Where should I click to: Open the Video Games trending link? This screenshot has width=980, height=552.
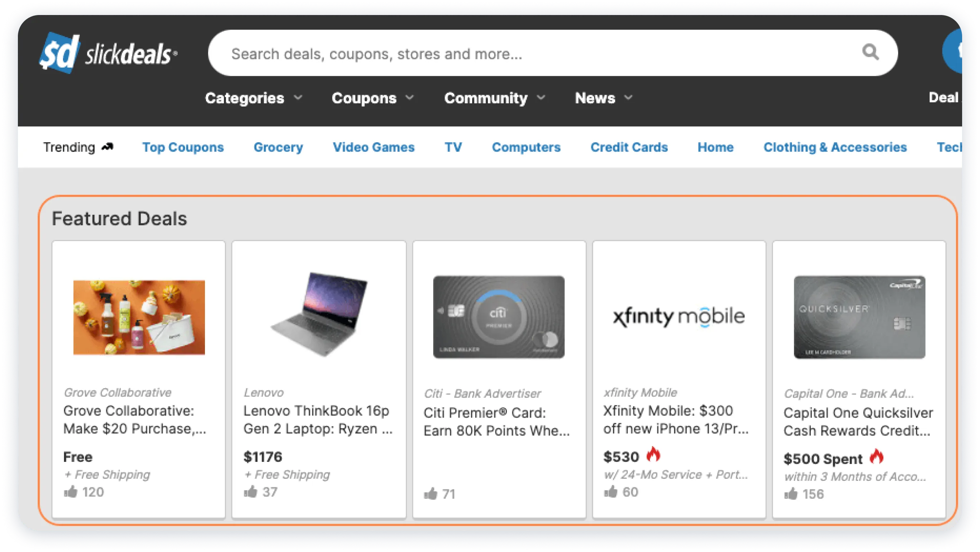374,147
